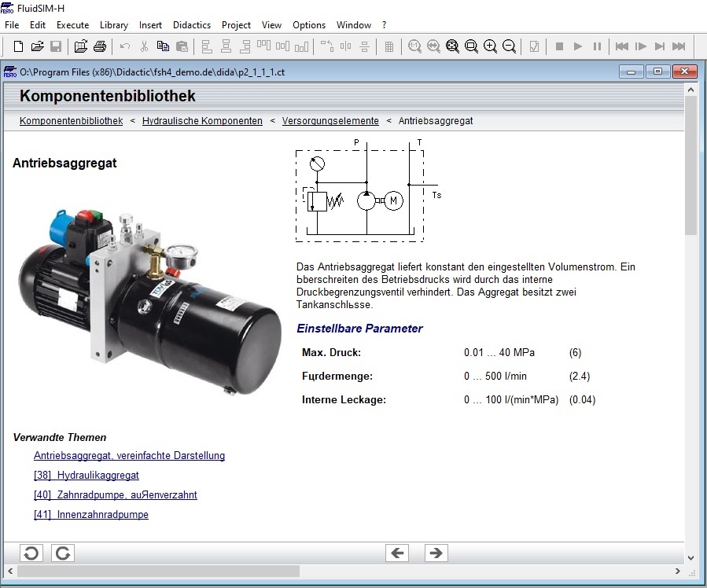
Task: Follow the Hydraulische Komponenten breadcrumb link
Action: (202, 121)
